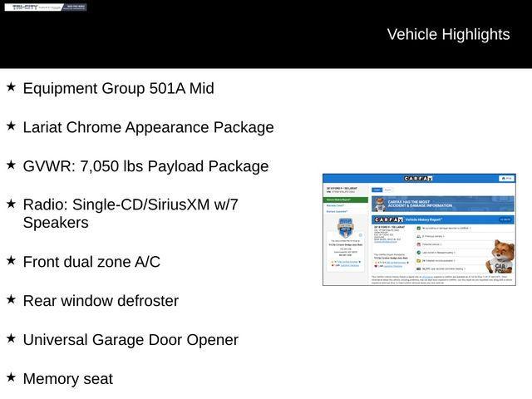This screenshot has width=532, height=399.
Task: Click the star next to Lariat Chrome Appearance Package
Action: click(11, 126)
